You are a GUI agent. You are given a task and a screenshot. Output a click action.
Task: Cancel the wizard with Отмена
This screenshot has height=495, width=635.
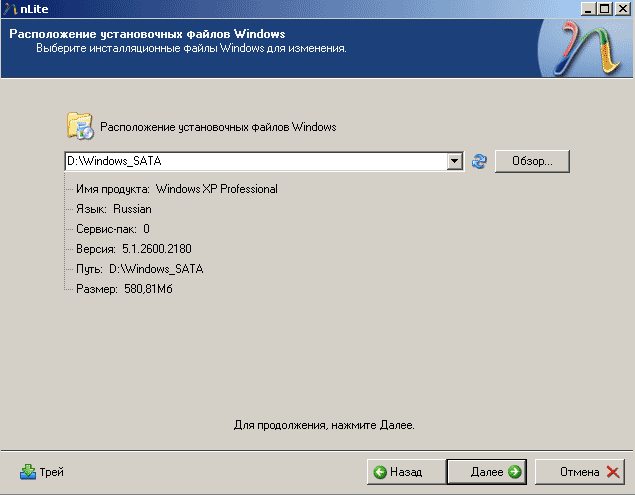(580, 472)
